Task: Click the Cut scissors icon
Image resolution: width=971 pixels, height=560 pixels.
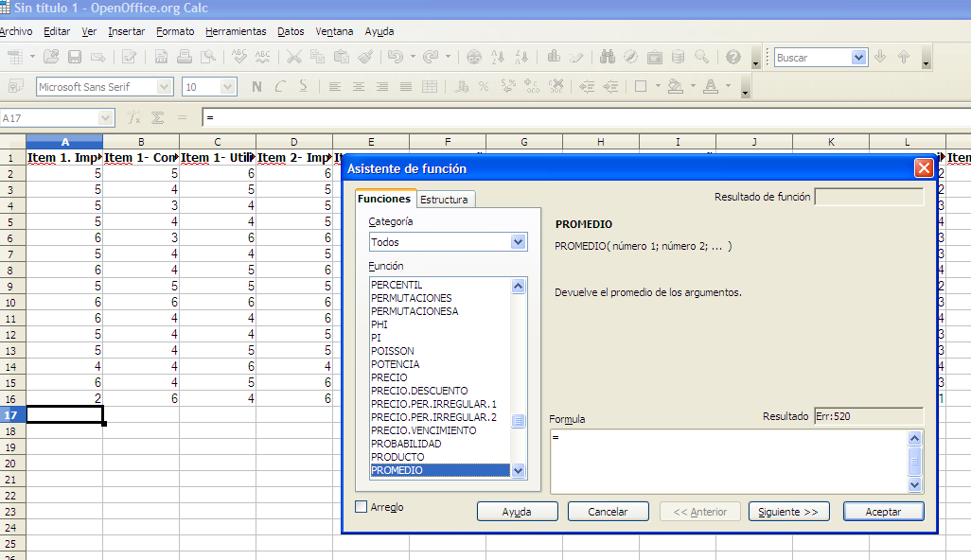Action: pos(294,58)
